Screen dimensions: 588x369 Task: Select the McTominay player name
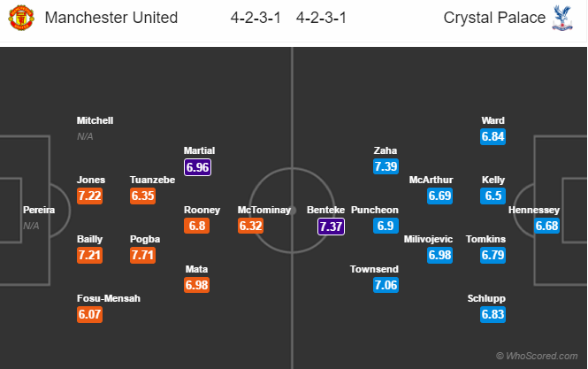[263, 211]
